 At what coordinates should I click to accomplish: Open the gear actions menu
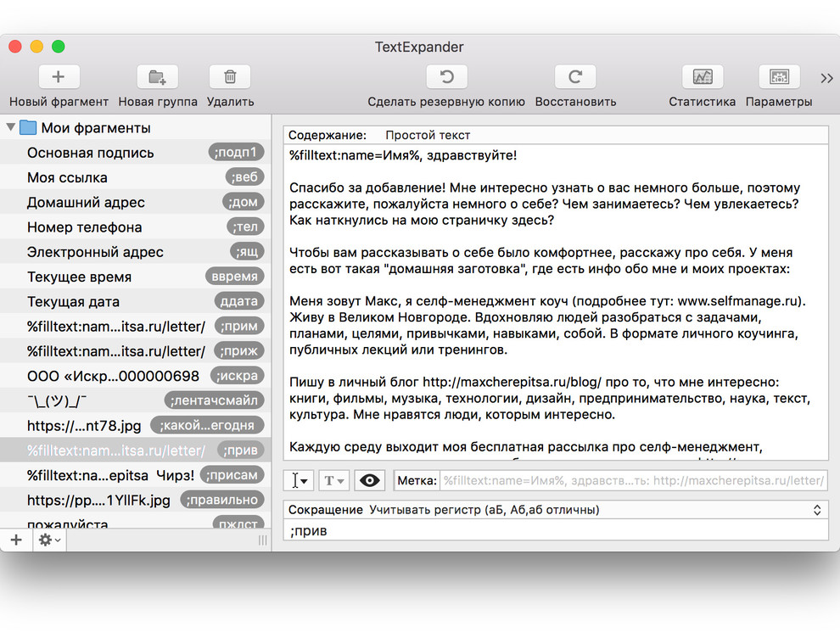coord(49,540)
